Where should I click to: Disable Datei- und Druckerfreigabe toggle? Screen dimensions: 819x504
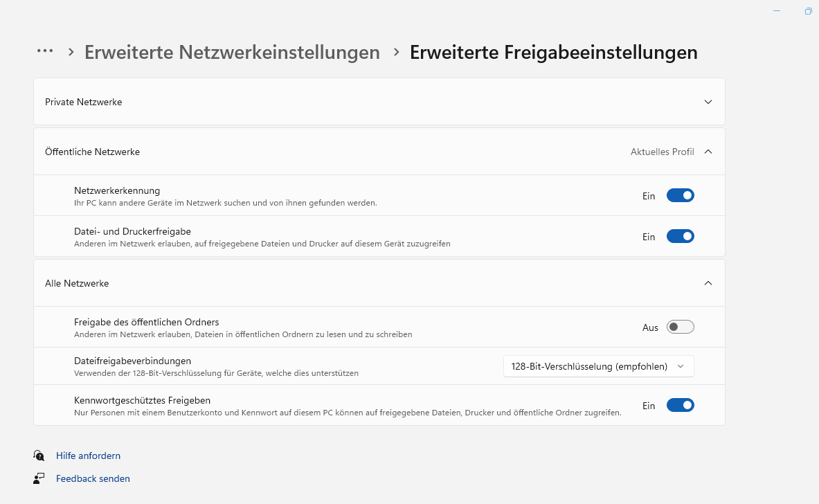(680, 237)
